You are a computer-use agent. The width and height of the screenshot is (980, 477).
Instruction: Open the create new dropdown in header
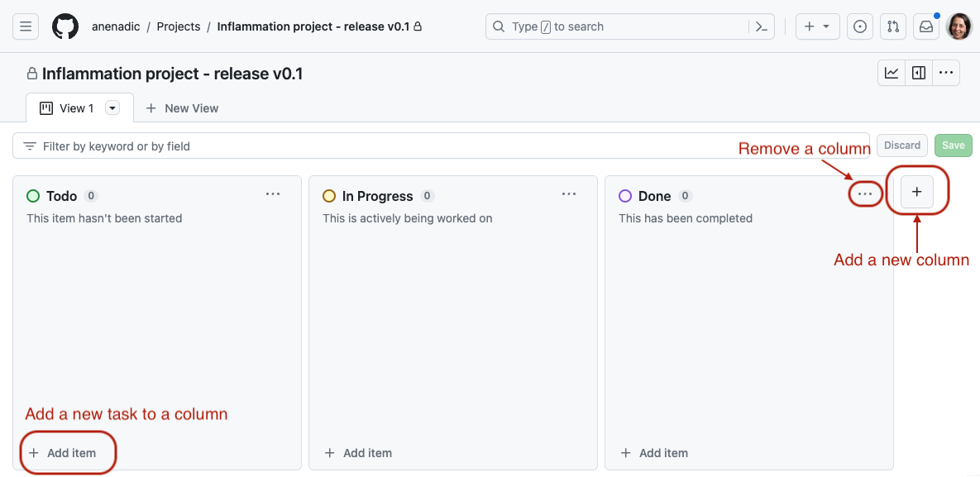click(817, 26)
